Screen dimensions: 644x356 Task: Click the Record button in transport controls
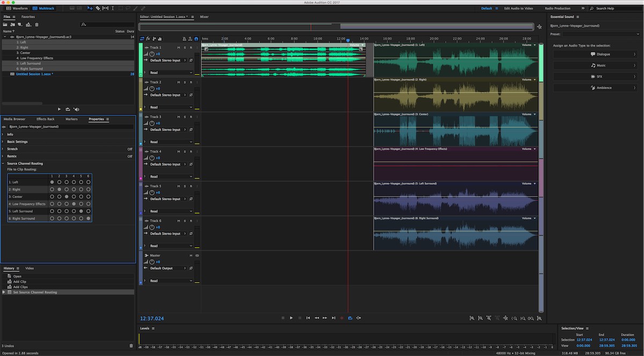click(342, 318)
